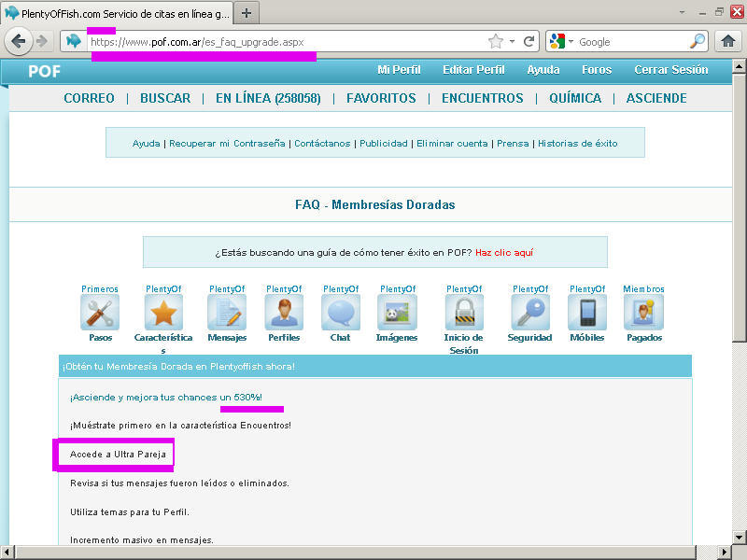Open Seguridad key icon

point(530,313)
